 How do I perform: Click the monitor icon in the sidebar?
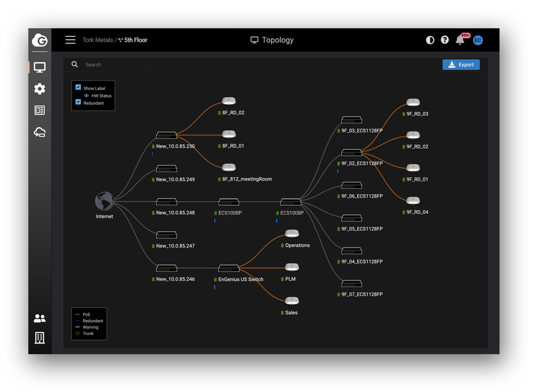coord(40,67)
